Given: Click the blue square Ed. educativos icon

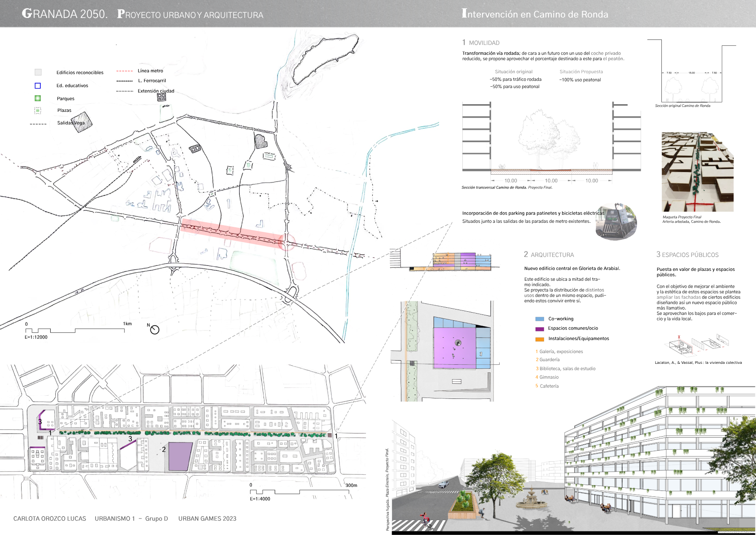Looking at the screenshot, I should point(38,86).
